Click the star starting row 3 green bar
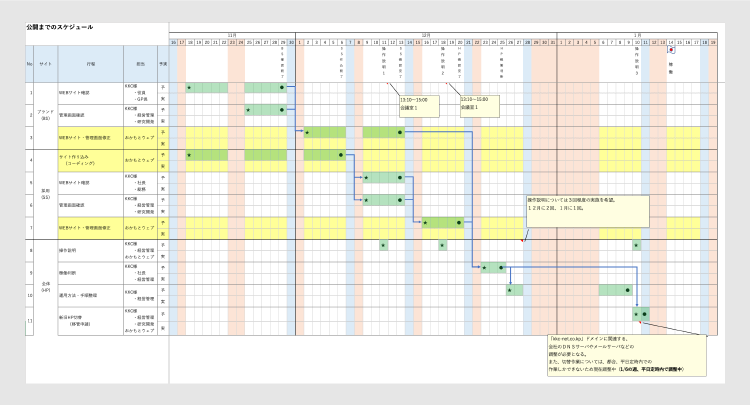The width and height of the screenshot is (750, 405). pos(307,132)
